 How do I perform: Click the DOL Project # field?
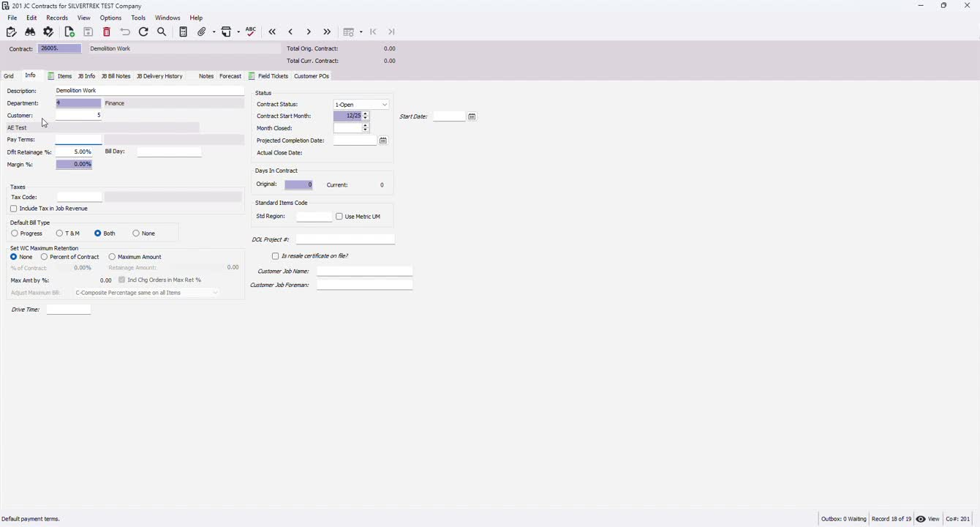point(345,239)
